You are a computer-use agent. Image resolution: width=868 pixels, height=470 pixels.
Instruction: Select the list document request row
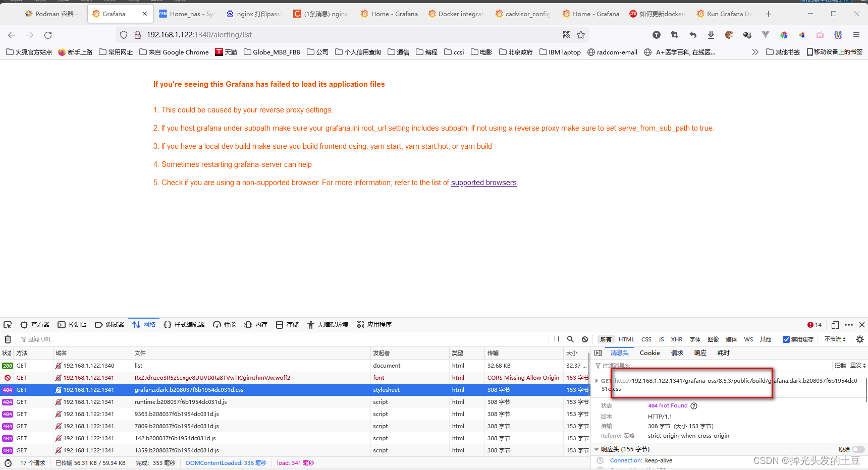click(295, 366)
